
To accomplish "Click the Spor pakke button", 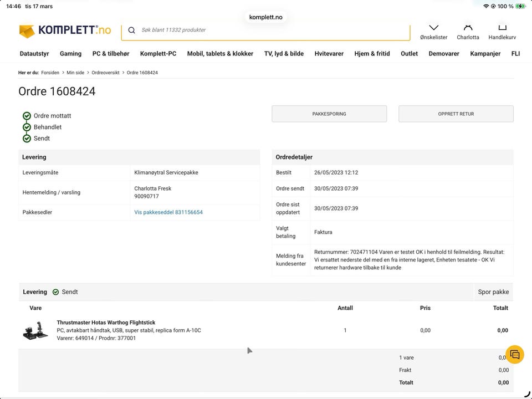I will (493, 292).
